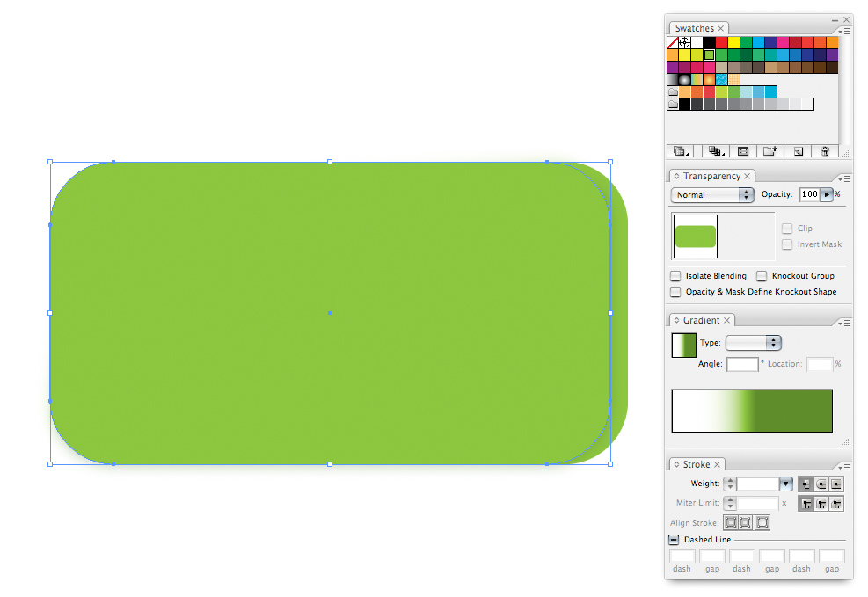This screenshot has height=597, width=868.
Task: Close the Transparency tab
Action: [x=748, y=176]
